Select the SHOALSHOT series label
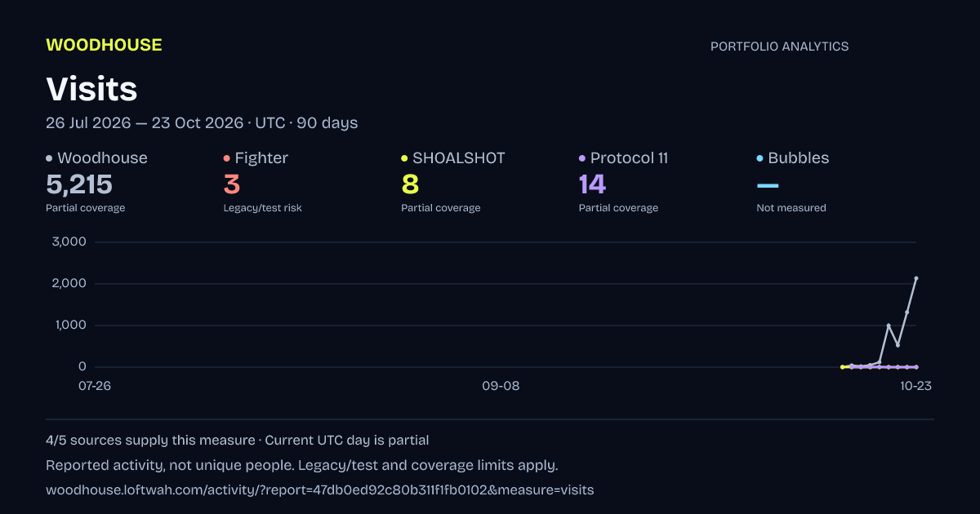This screenshot has width=980, height=514. coord(459,158)
